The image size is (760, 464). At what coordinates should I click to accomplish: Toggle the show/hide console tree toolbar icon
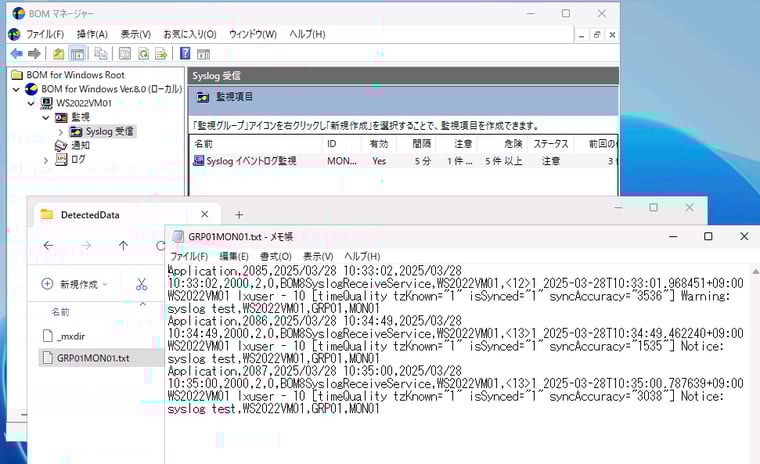coord(78,53)
